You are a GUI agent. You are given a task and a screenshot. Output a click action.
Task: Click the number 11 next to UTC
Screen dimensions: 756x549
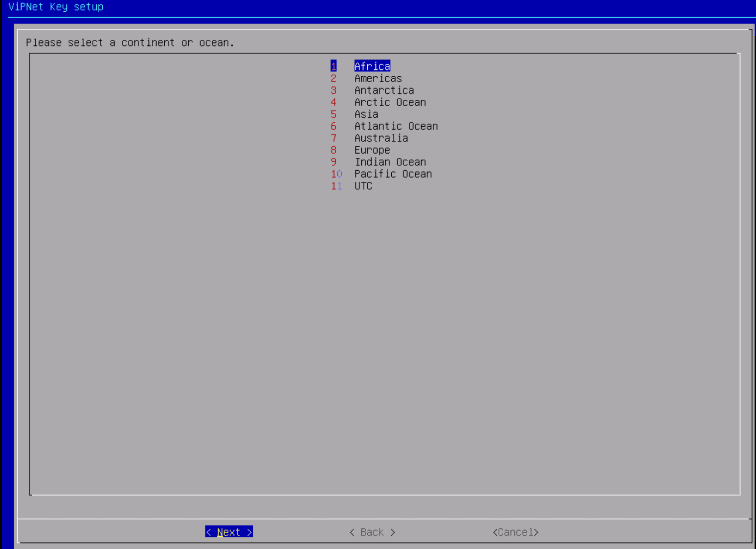[x=336, y=186]
